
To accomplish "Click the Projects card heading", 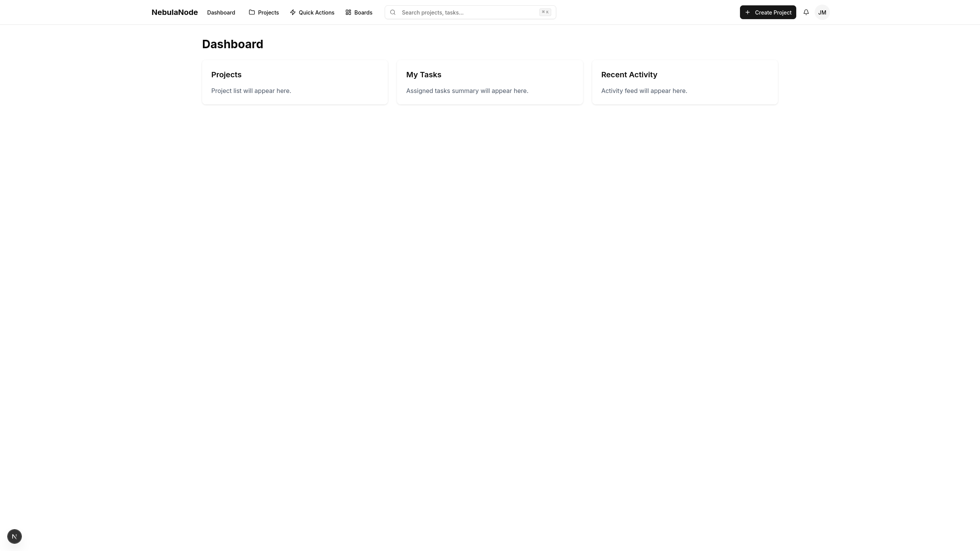I will (226, 75).
